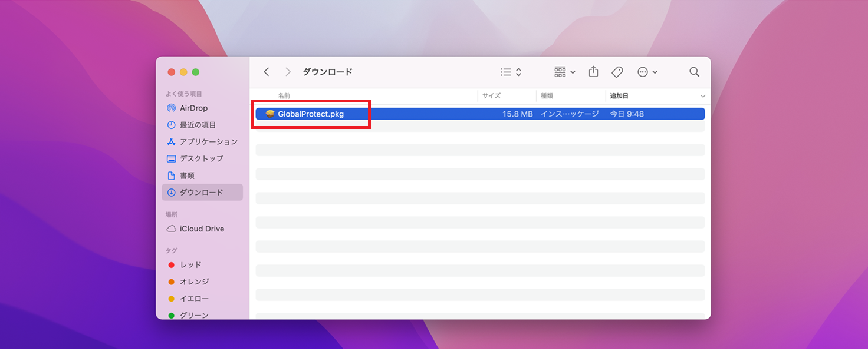The width and height of the screenshot is (868, 351).
Task: Sort by 名前 column header
Action: click(x=284, y=95)
